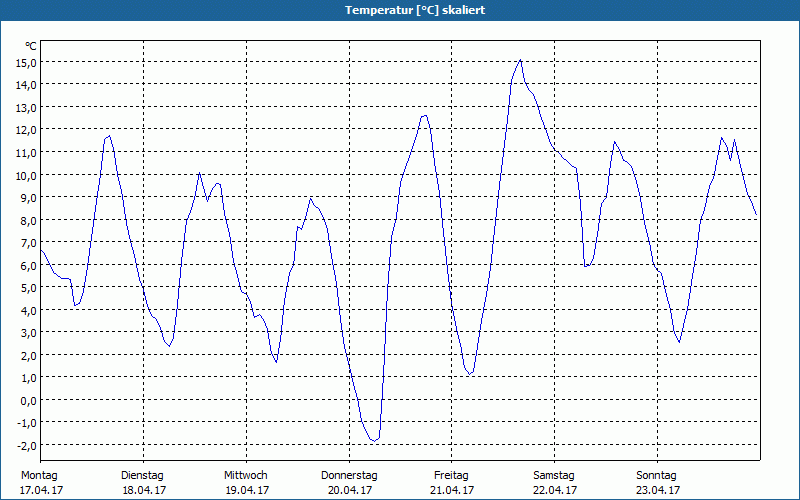The width and height of the screenshot is (800, 500).
Task: Select the Mittwoch 19.04.17 date label
Action: tap(247, 483)
